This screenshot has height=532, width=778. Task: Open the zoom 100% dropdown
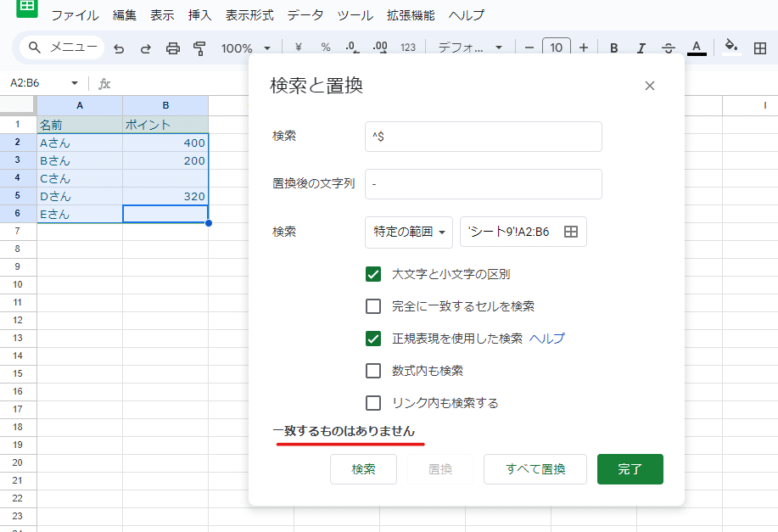click(245, 48)
